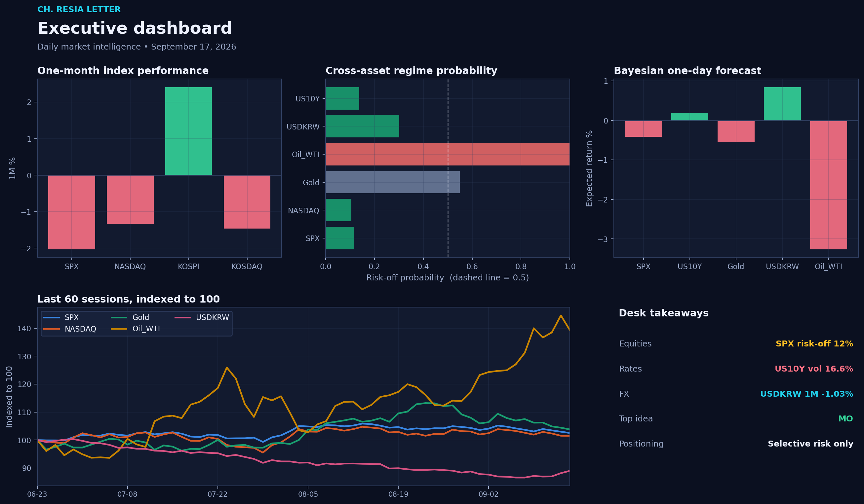Click the 'Equities' takeaway label

635,344
